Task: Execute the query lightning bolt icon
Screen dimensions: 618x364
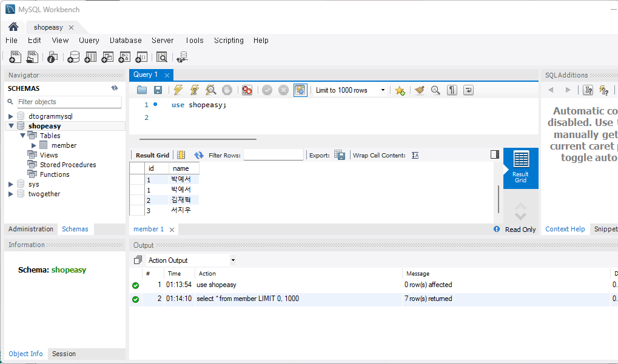Action: [178, 90]
